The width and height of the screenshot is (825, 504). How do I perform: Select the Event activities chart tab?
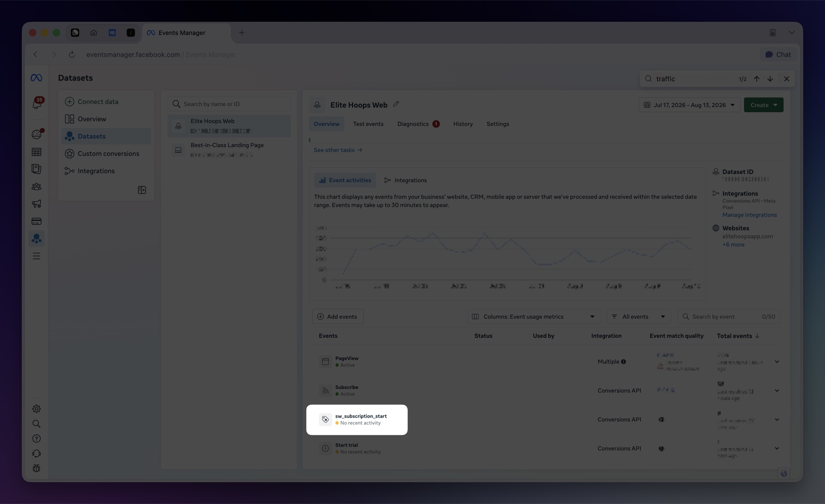pos(345,180)
